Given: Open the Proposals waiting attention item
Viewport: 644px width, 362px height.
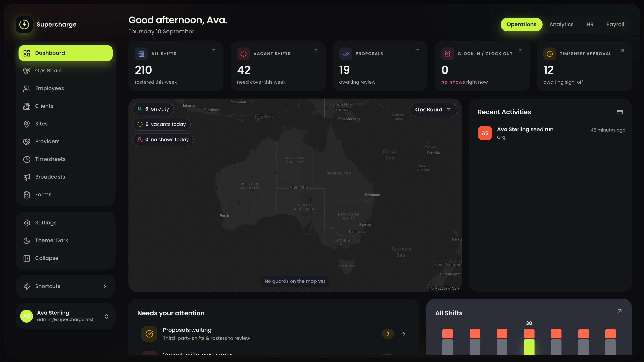Looking at the screenshot, I should [273, 334].
